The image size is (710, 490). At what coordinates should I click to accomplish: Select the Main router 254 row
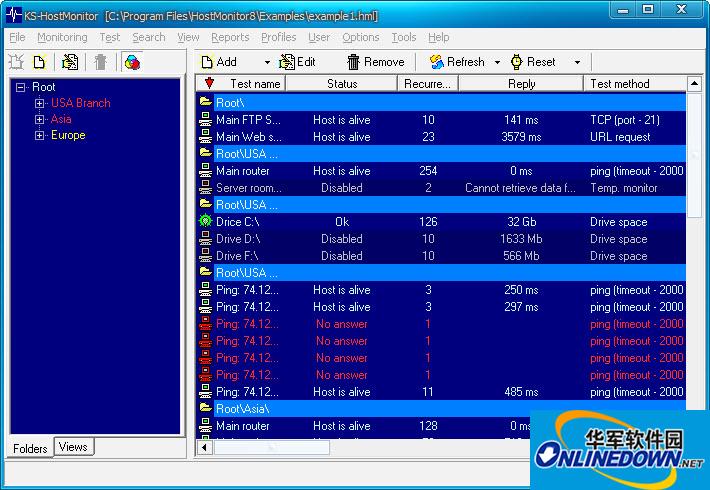(x=441, y=171)
